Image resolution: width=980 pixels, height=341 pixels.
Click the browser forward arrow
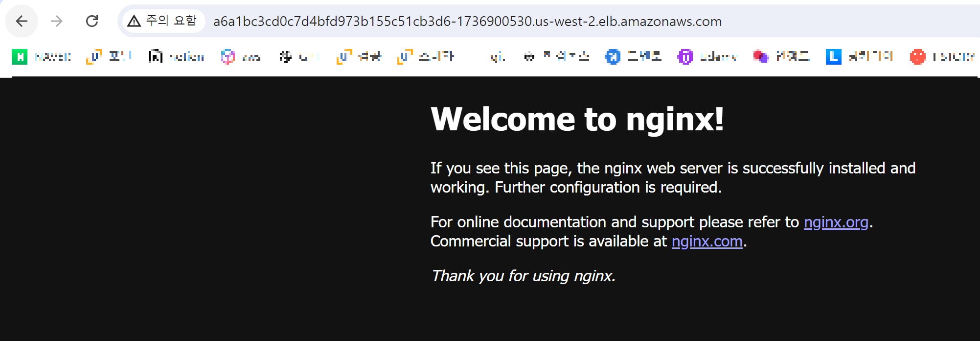click(x=57, y=21)
